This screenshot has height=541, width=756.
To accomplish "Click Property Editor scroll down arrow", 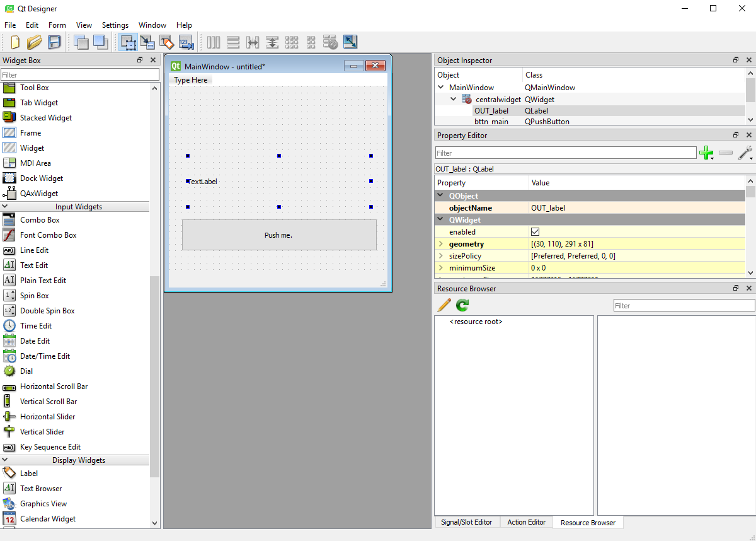I will 750,272.
